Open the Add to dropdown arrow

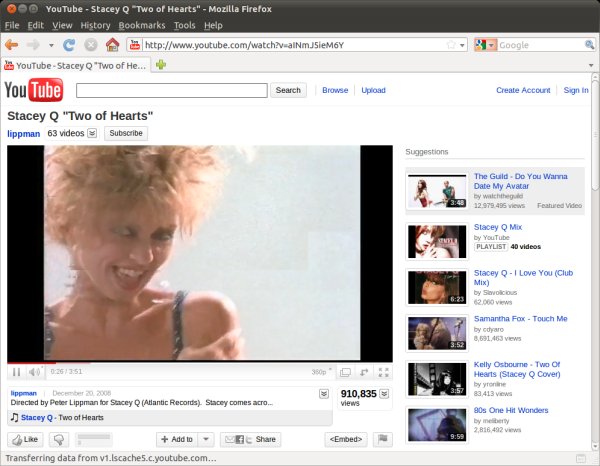click(x=206, y=439)
